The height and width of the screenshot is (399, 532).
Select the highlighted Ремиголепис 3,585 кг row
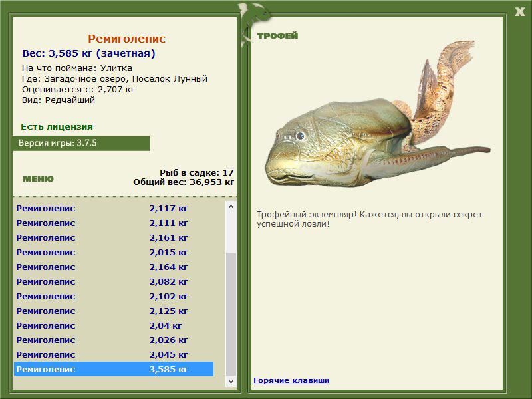[x=114, y=369]
